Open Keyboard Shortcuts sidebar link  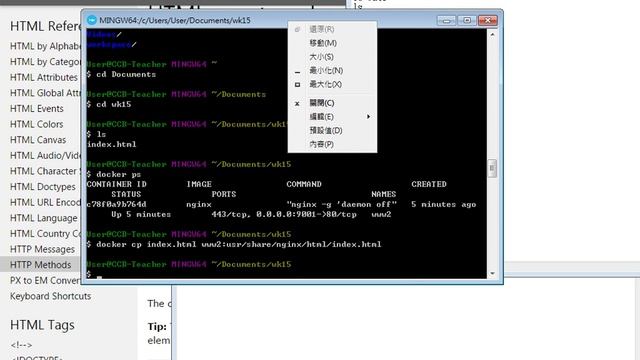point(51,296)
